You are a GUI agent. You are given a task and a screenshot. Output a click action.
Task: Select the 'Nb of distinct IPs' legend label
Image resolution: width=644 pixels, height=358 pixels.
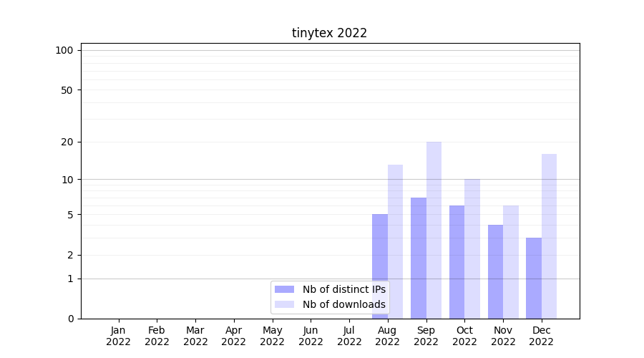pyautogui.click(x=343, y=289)
